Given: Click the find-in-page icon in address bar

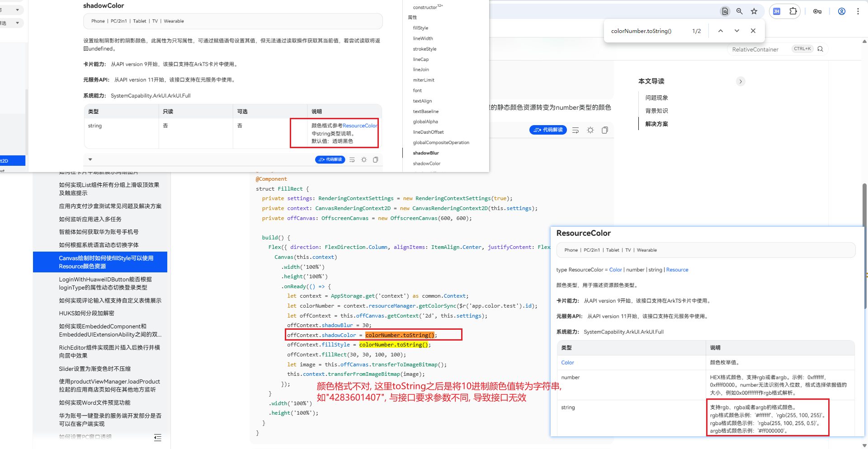Looking at the screenshot, I should (x=725, y=11).
